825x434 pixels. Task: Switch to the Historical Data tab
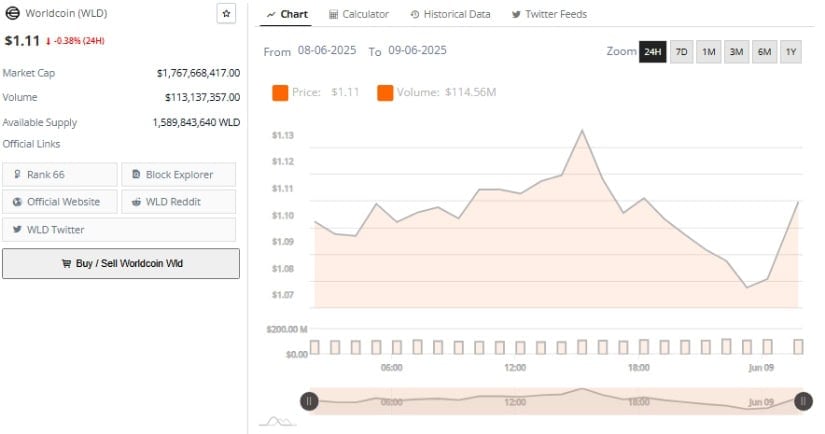tap(450, 14)
